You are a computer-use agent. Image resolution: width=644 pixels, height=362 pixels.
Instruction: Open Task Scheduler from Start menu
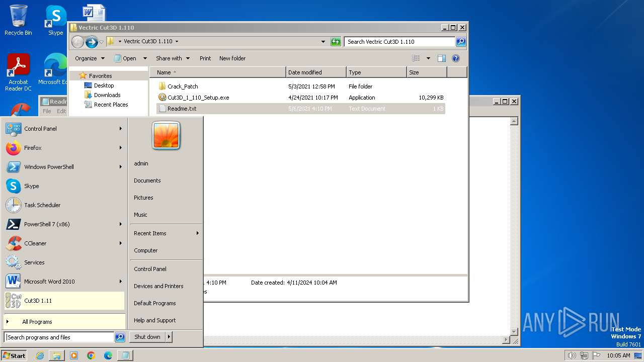coord(64,205)
